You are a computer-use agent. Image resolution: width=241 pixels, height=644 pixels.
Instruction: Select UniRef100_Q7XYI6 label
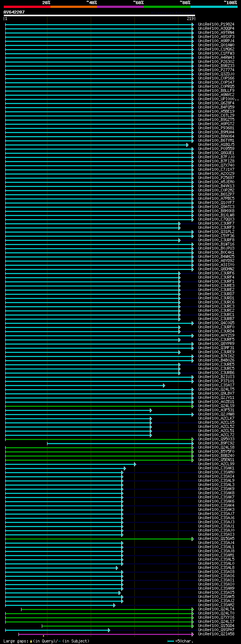click(x=216, y=617)
